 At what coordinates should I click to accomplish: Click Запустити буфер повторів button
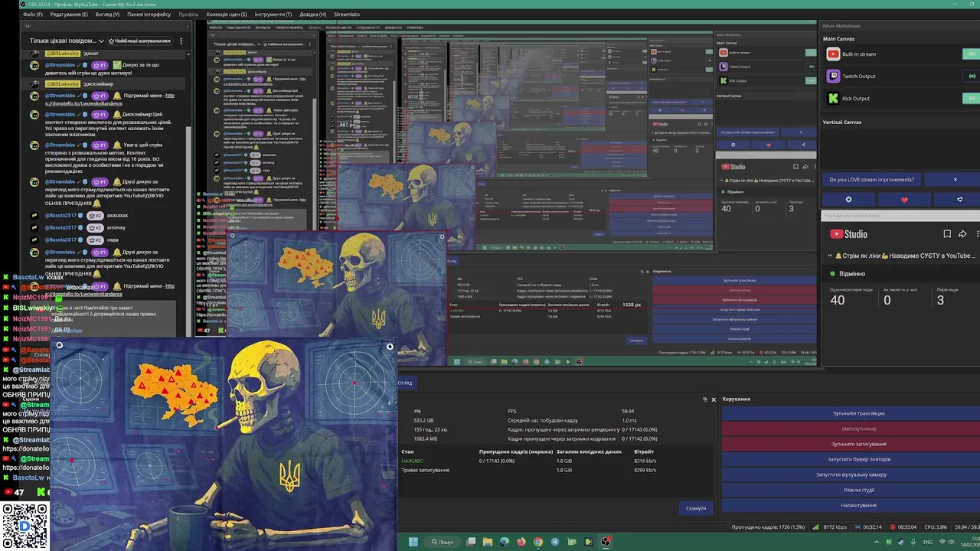coord(851,459)
